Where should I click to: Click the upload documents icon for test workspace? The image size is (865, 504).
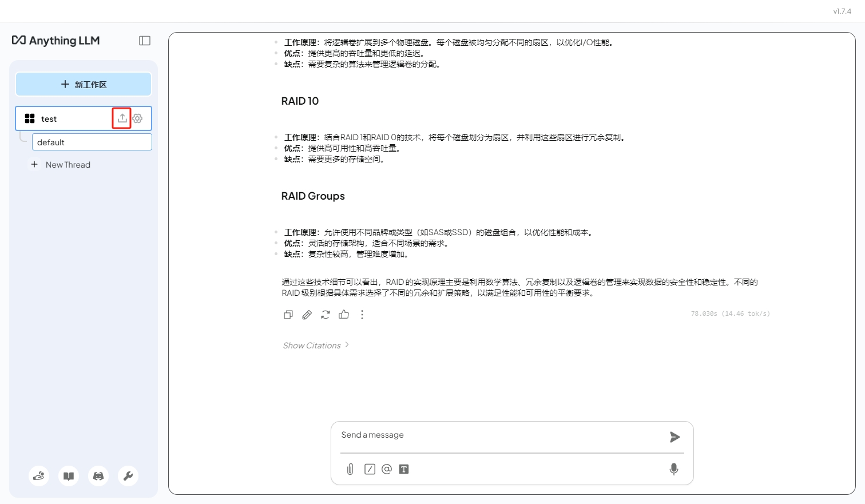point(122,118)
